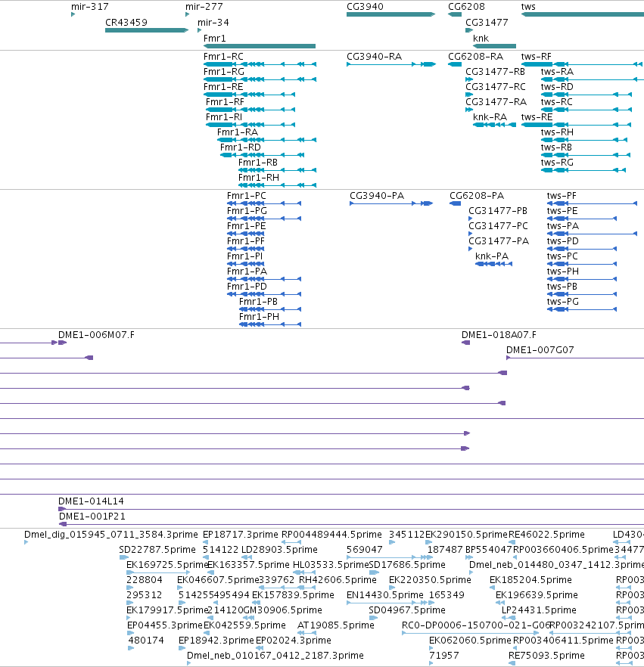Click the CG31477-RA transcript

coord(469,110)
